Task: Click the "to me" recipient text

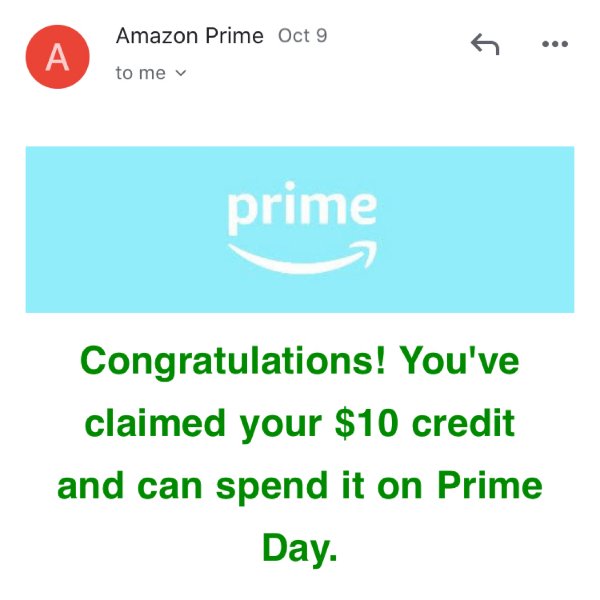Action: tap(140, 73)
